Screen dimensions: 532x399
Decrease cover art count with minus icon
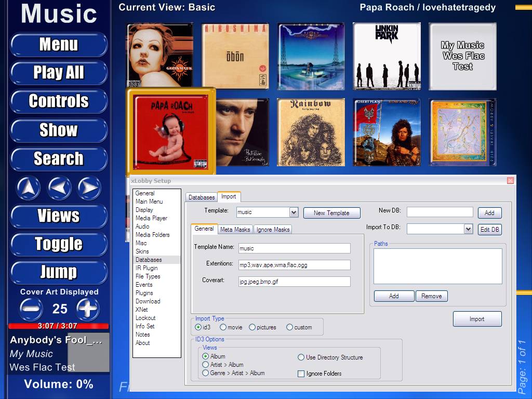coord(31,309)
